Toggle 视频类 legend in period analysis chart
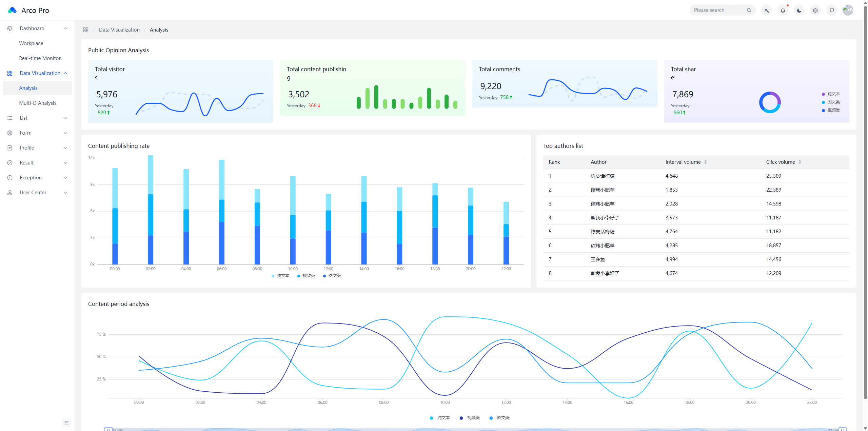Screen dimensions: 868x431 (x=470, y=418)
